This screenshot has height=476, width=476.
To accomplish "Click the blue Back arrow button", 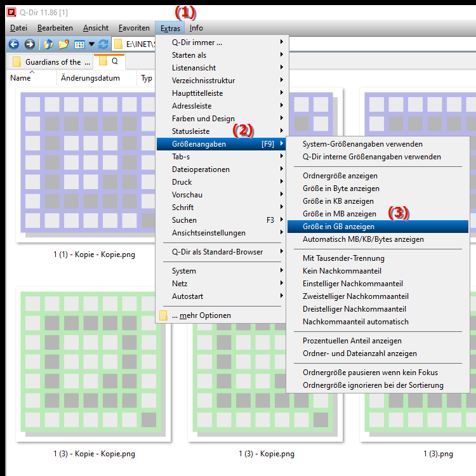I will (x=14, y=44).
